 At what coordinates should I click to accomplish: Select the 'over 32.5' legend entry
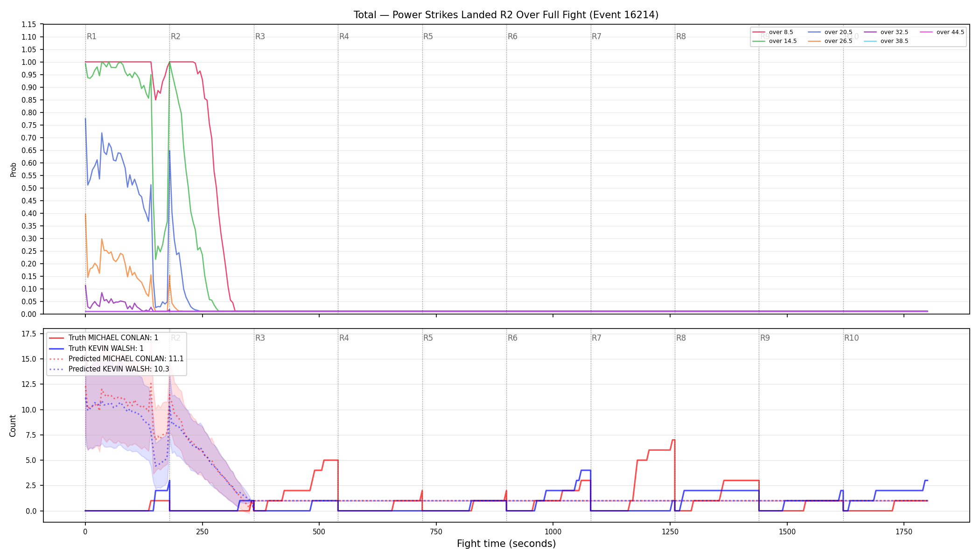click(x=886, y=32)
